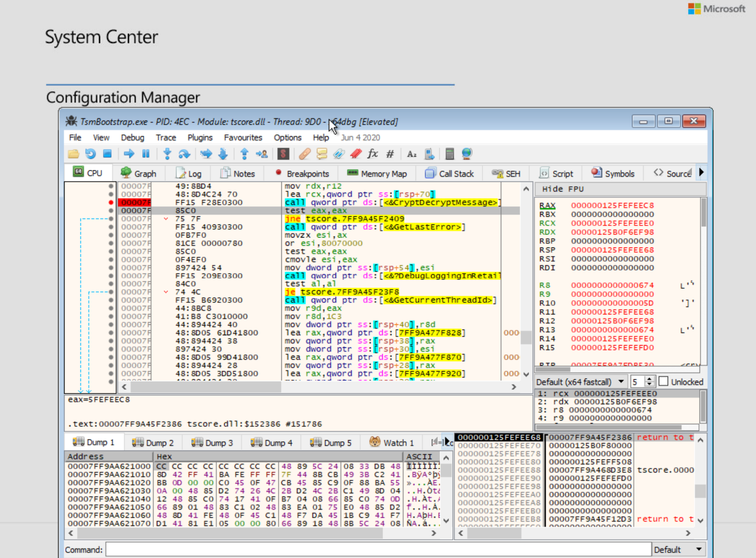This screenshot has width=756, height=558.
Task: Click the Restart debugging icon
Action: pos(90,154)
